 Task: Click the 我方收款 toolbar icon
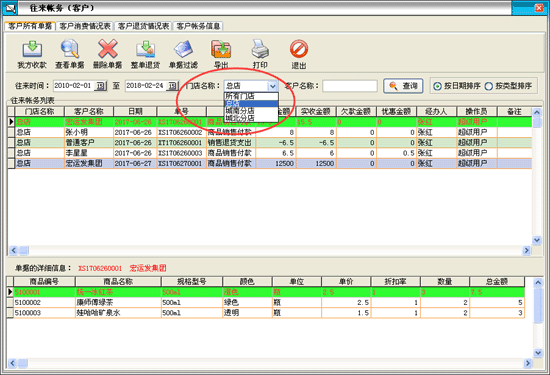pyautogui.click(x=32, y=49)
